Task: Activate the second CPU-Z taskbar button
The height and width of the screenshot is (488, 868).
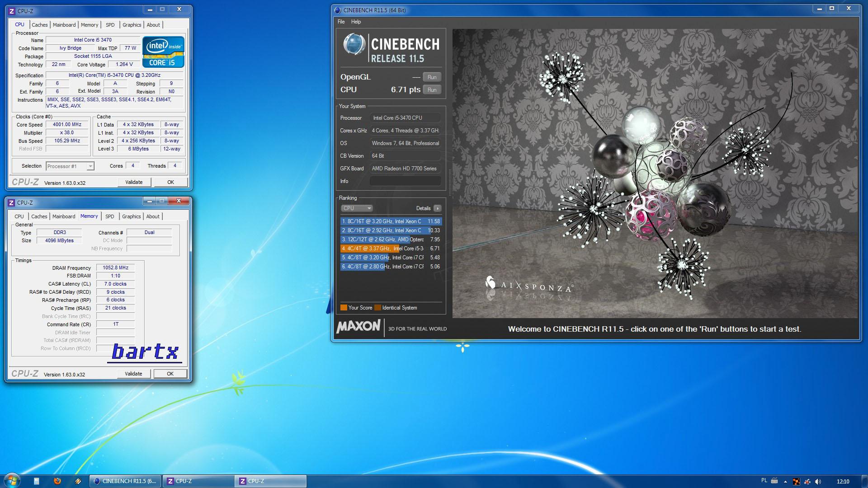Action: tap(271, 481)
